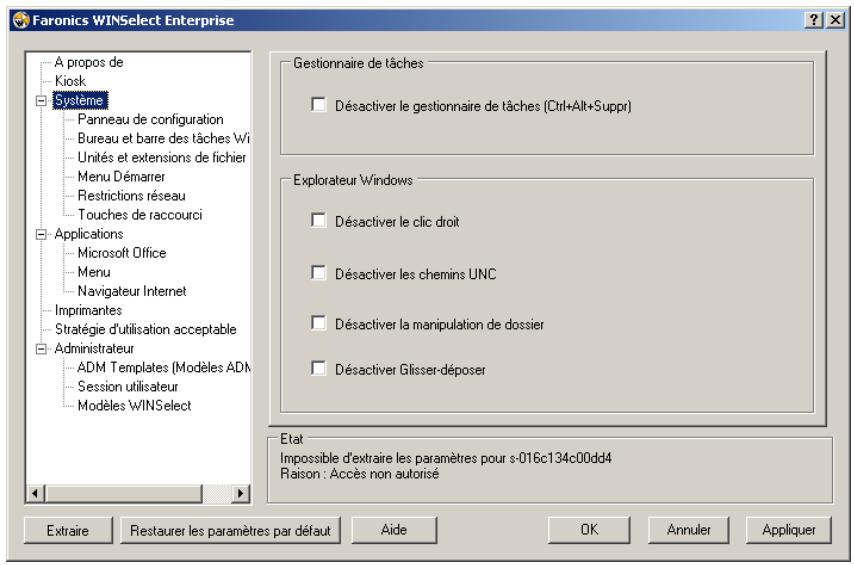Image resolution: width=854 pixels, height=565 pixels.
Task: Open Stratégie d'utilisation acceptable
Action: tap(145, 329)
